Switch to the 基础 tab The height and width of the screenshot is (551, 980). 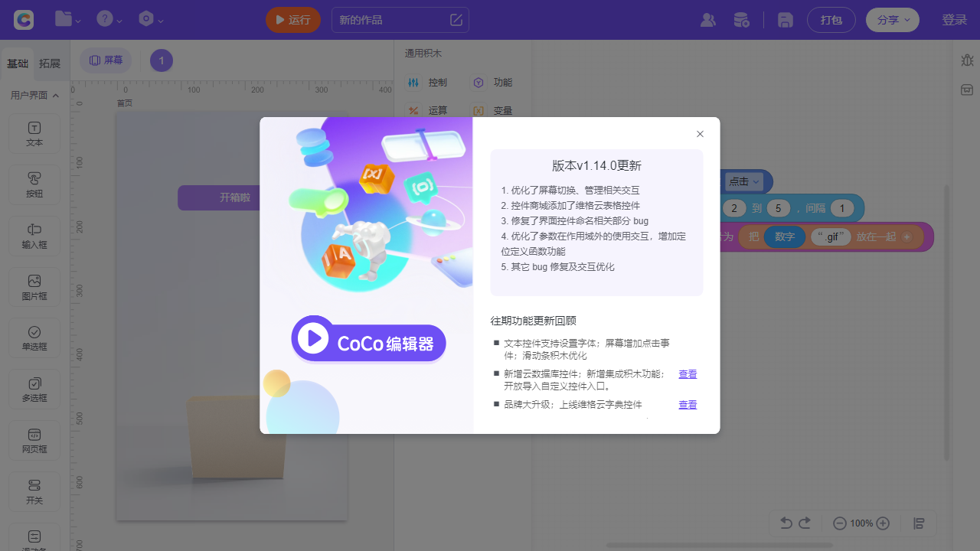pyautogui.click(x=18, y=64)
